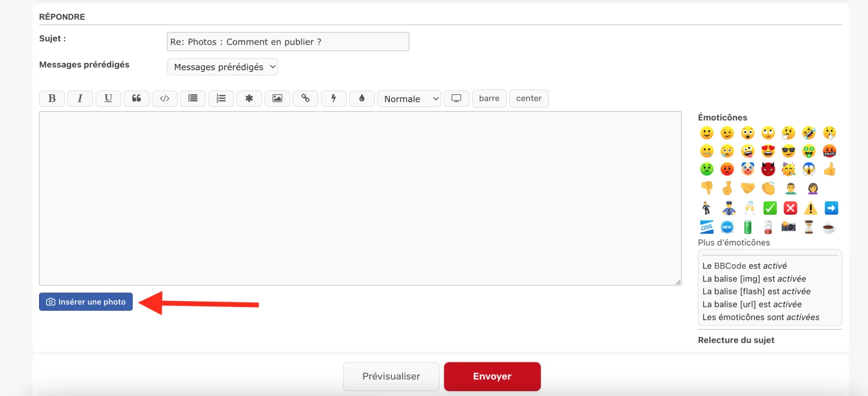The width and height of the screenshot is (868, 396).
Task: Insert the red cross mark emoticon
Action: (x=790, y=208)
